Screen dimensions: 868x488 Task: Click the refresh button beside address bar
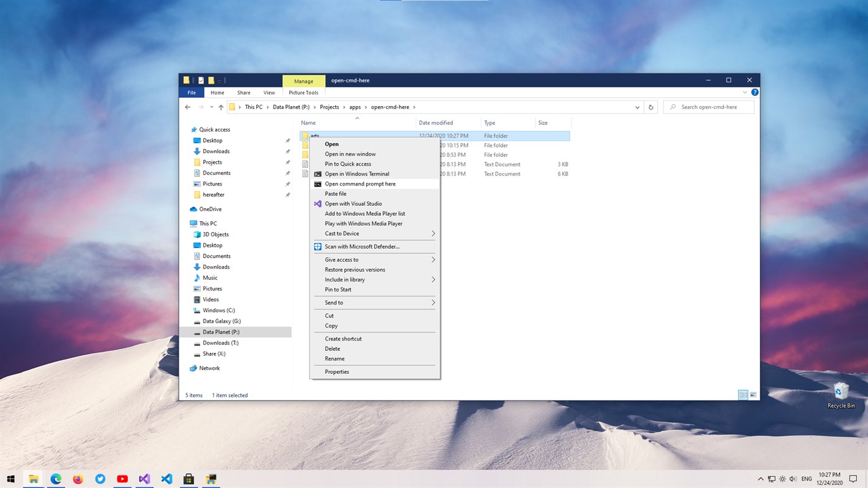[x=651, y=107]
